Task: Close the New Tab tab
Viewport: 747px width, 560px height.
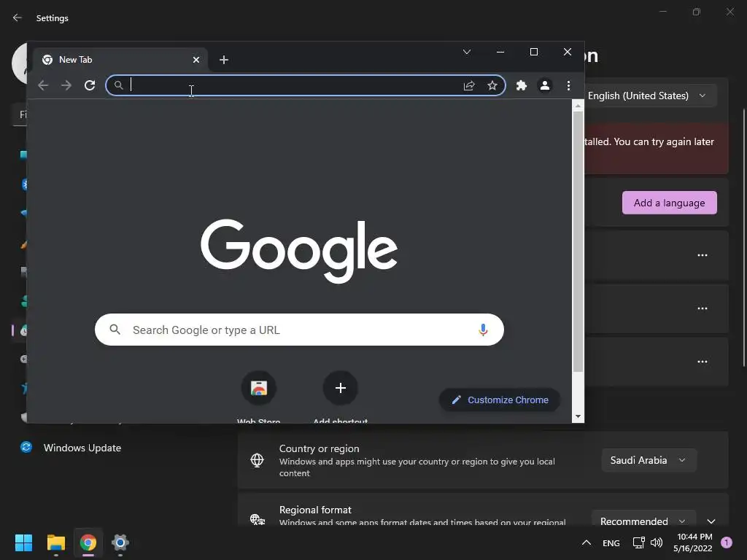Action: point(196,60)
